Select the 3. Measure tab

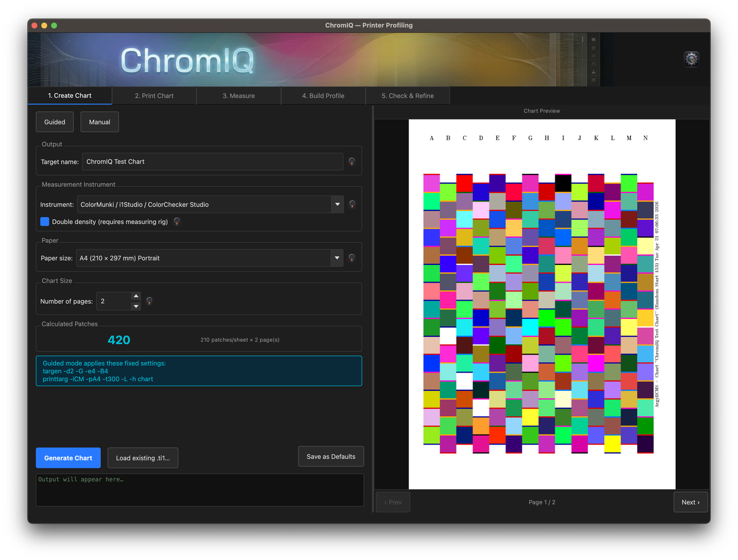[x=239, y=96]
